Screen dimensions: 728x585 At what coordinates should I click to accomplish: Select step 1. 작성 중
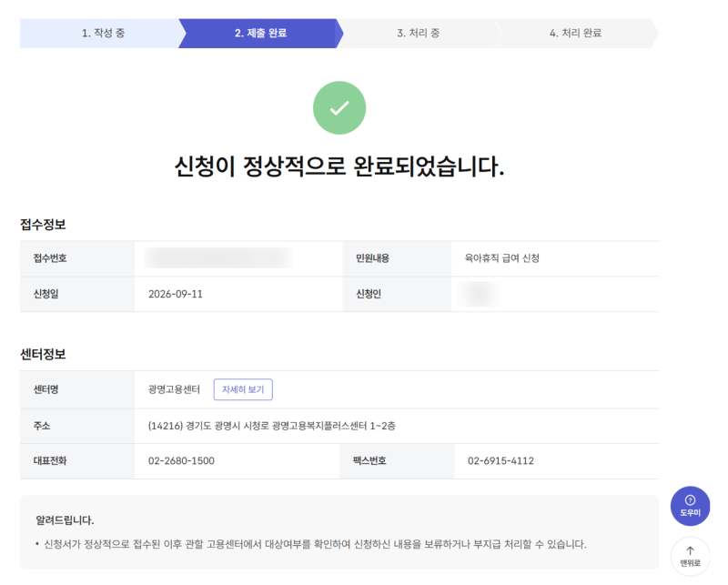coord(103,33)
